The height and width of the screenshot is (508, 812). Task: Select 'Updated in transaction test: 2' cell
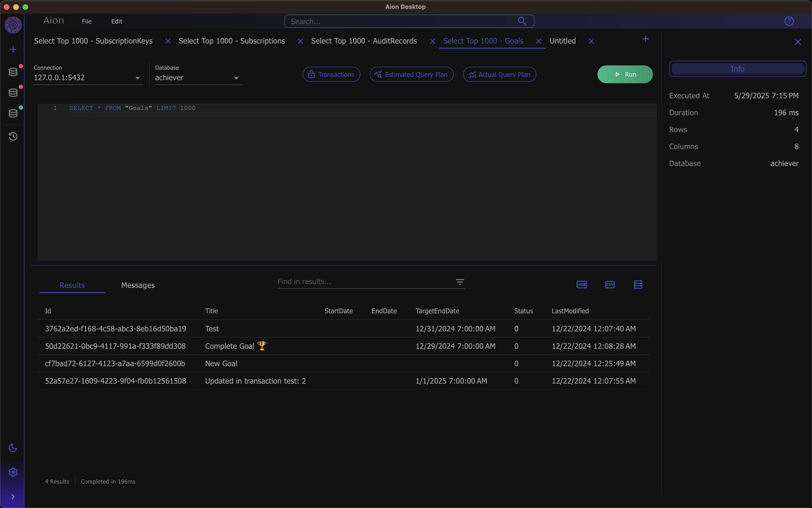click(x=255, y=381)
